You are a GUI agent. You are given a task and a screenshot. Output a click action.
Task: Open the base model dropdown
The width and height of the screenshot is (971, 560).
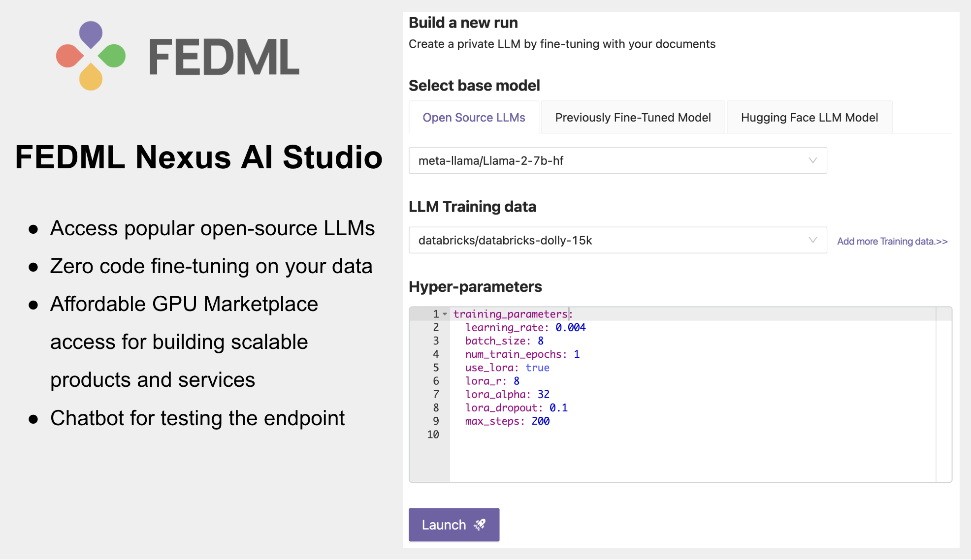(618, 160)
